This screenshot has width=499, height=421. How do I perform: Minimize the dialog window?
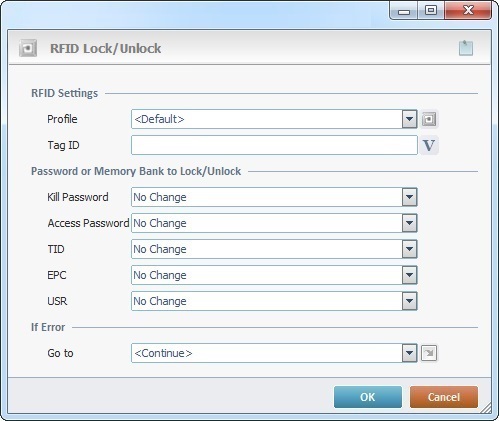pos(404,11)
